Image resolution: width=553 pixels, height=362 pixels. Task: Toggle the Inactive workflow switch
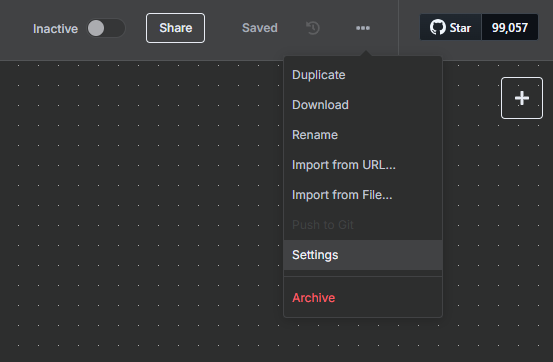coord(106,28)
